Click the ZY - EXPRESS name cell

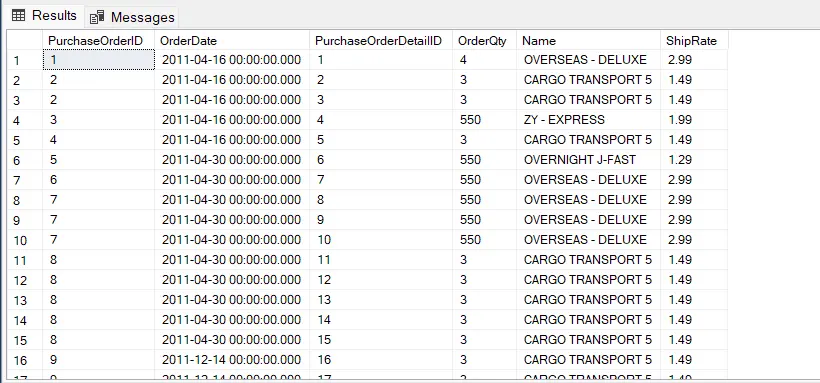click(x=588, y=120)
